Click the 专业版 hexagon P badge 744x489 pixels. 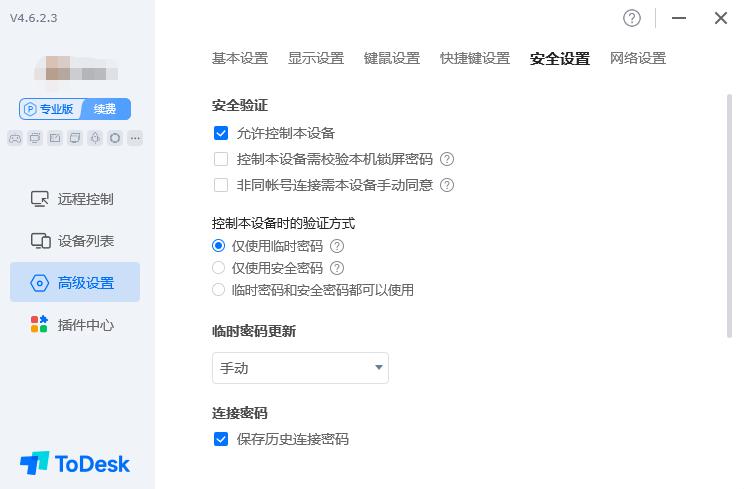(x=30, y=109)
